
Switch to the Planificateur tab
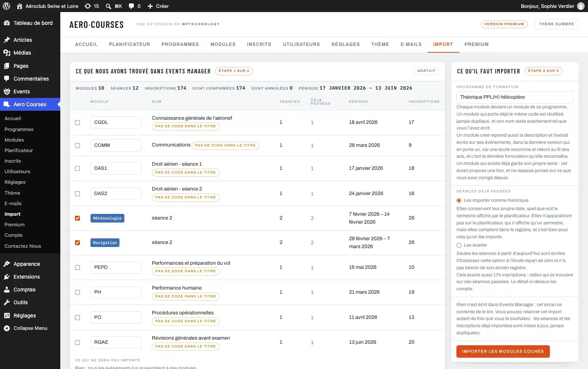click(129, 44)
